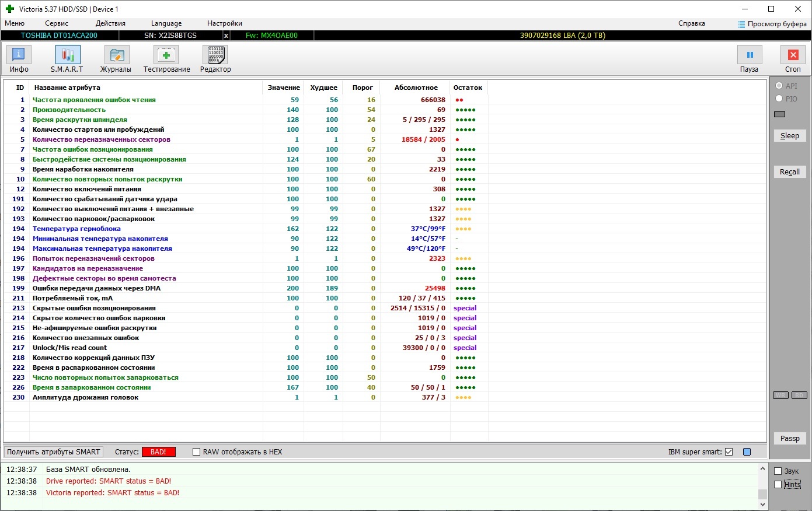The width and height of the screenshot is (812, 511).
Task: Click absolute value 18584 / 2005
Action: 423,139
